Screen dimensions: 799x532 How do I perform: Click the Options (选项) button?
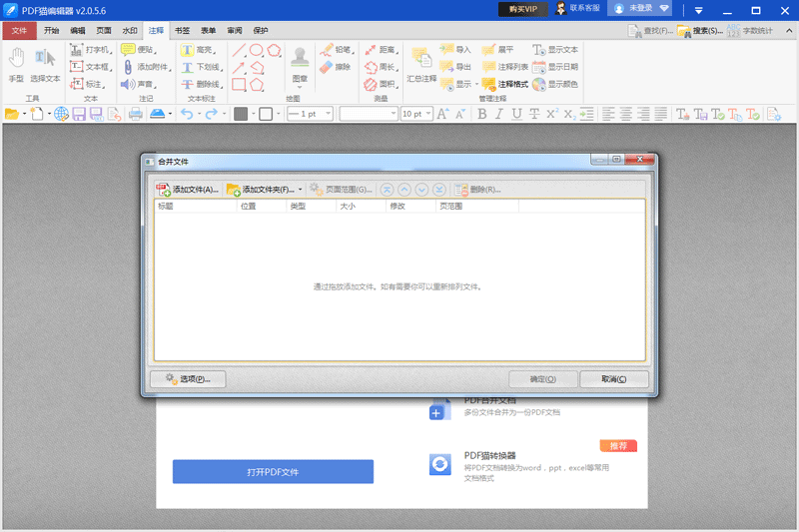pos(188,379)
